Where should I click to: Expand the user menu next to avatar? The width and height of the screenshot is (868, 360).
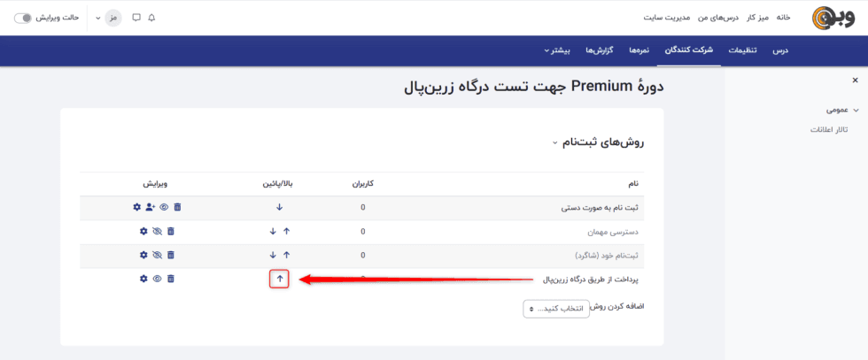click(x=96, y=18)
